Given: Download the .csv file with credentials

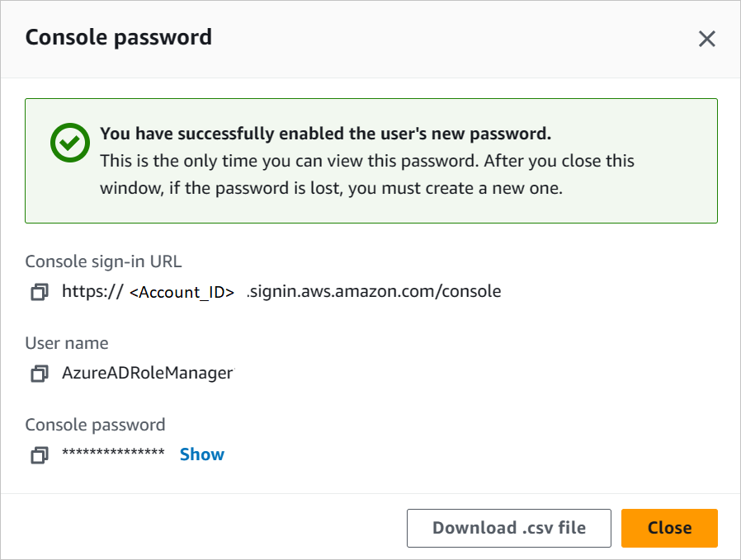Looking at the screenshot, I should coord(508,528).
